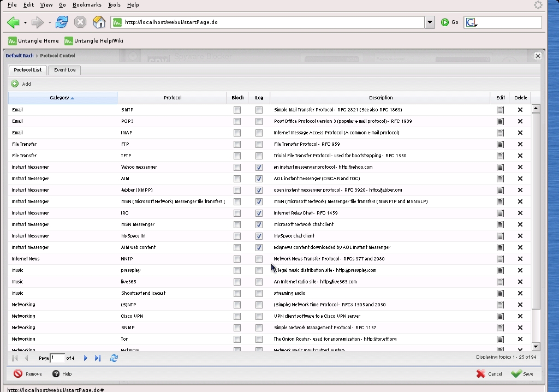Delete the AIM protocol row
Viewport: 559px width, 392px height.
pyautogui.click(x=520, y=179)
